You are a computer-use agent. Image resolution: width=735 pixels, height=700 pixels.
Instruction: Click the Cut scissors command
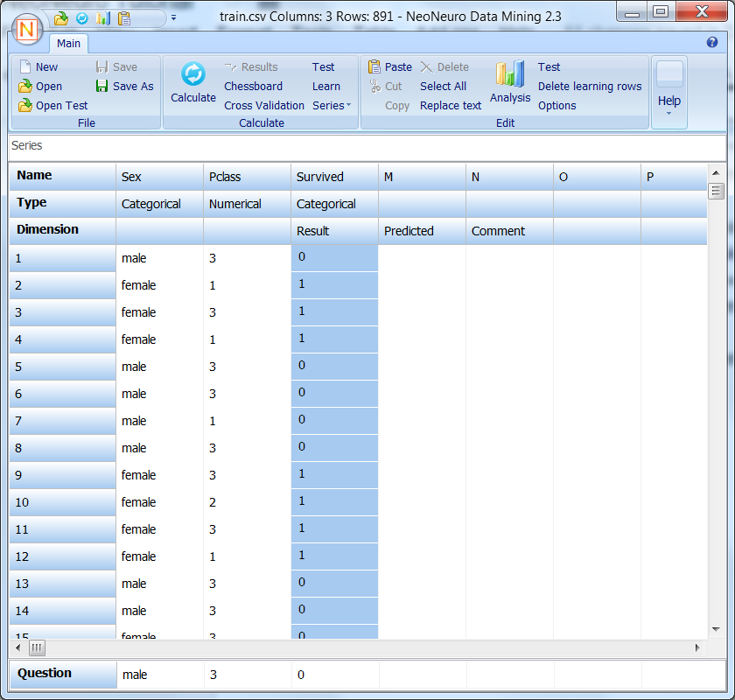point(386,87)
